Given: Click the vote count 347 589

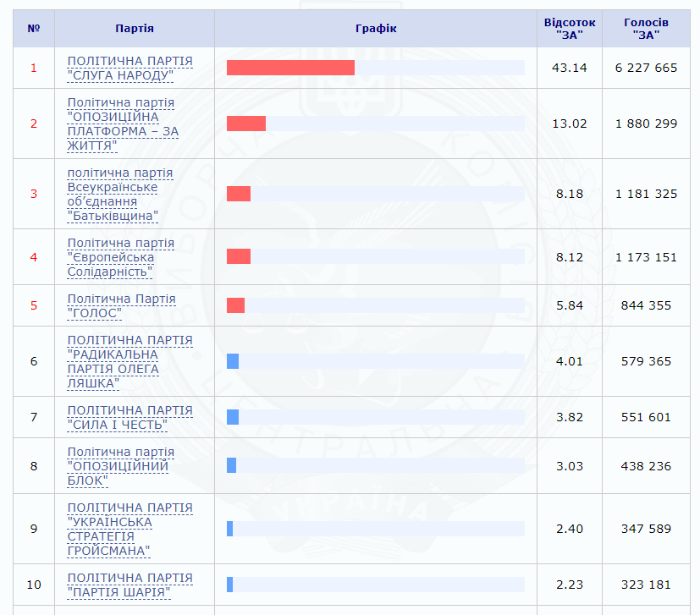Looking at the screenshot, I should pos(646,529).
